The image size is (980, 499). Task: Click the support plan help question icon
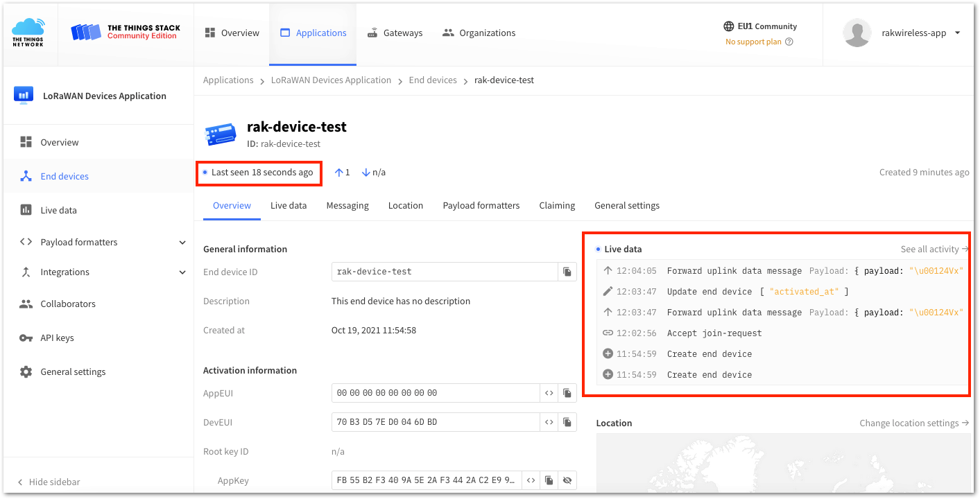(x=789, y=42)
